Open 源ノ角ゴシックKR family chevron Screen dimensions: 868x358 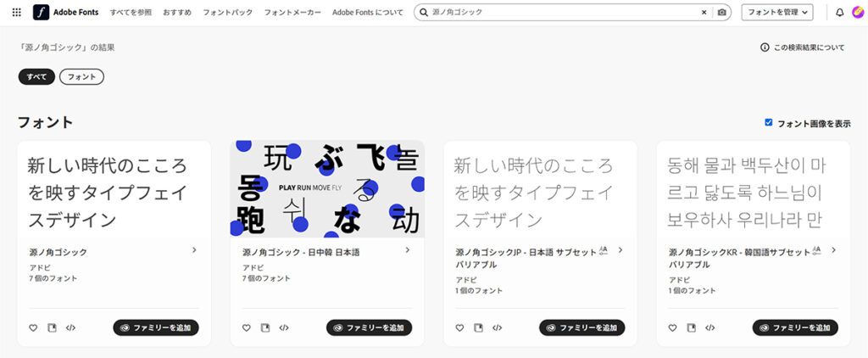pos(834,250)
